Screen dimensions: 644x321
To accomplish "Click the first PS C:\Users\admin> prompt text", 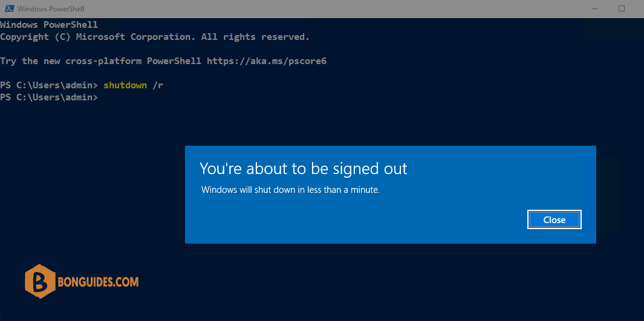I will tap(49, 85).
